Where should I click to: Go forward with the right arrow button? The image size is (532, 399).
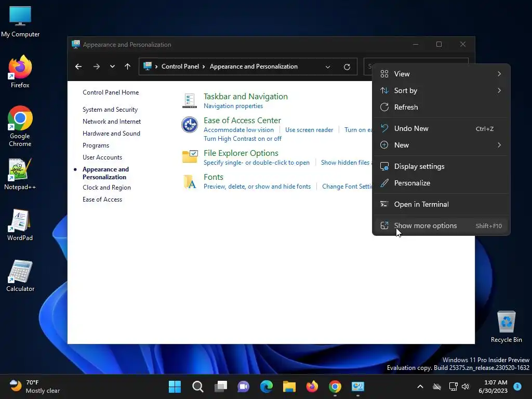[x=96, y=66]
